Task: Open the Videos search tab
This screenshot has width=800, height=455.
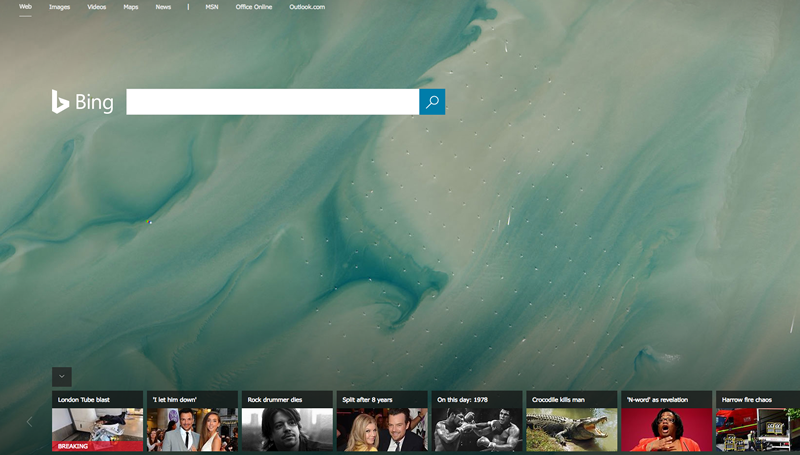Action: pyautogui.click(x=97, y=7)
